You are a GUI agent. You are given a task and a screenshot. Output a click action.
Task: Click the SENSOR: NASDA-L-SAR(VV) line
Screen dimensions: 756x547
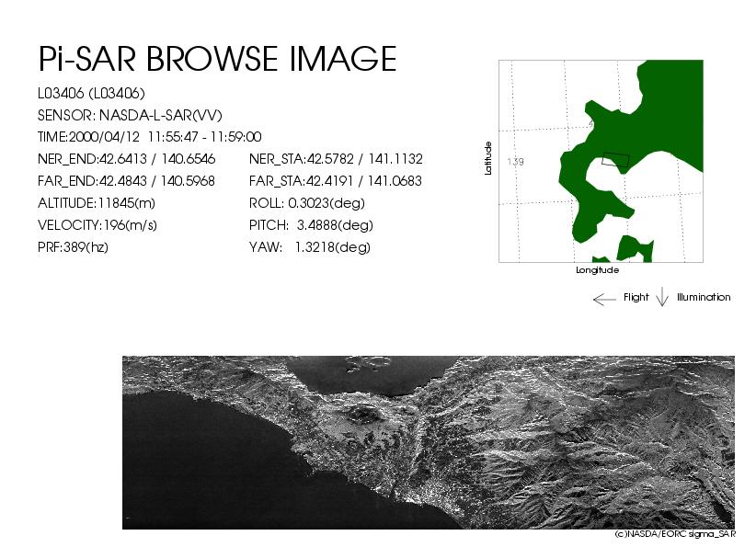coord(130,115)
